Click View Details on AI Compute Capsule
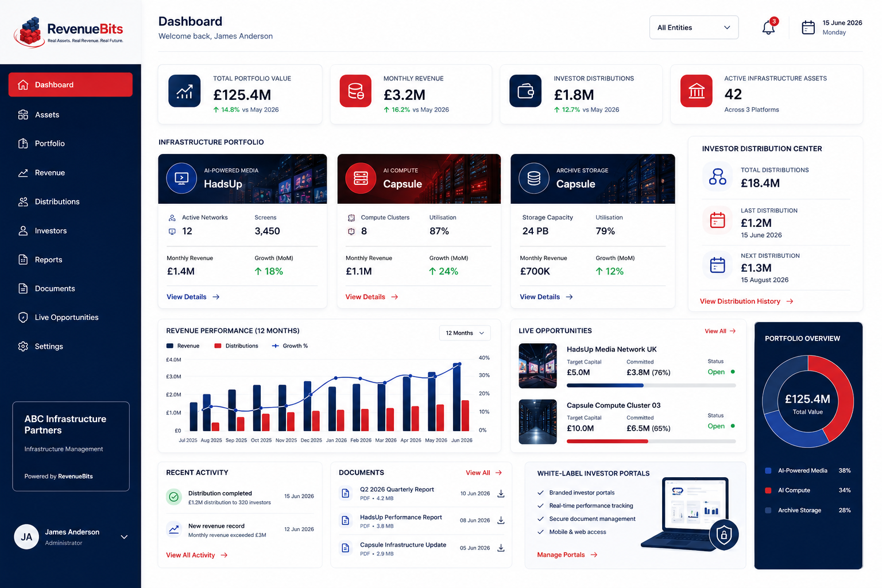 coord(372,297)
